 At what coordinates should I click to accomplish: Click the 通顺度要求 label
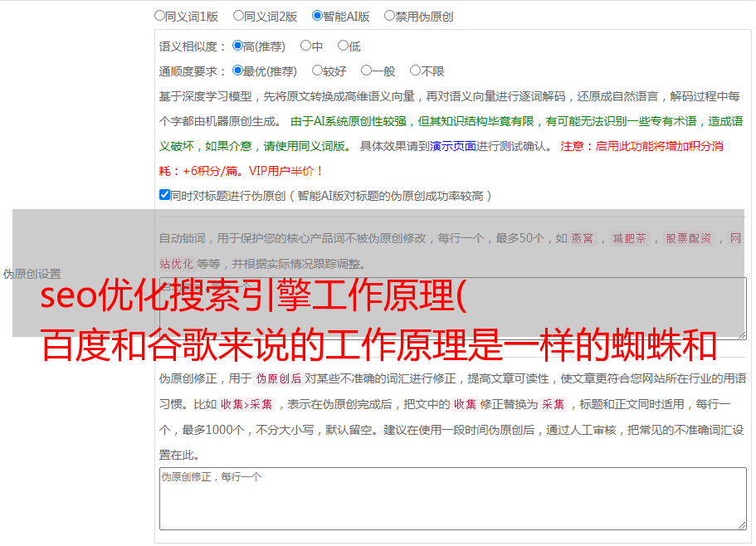click(193, 71)
